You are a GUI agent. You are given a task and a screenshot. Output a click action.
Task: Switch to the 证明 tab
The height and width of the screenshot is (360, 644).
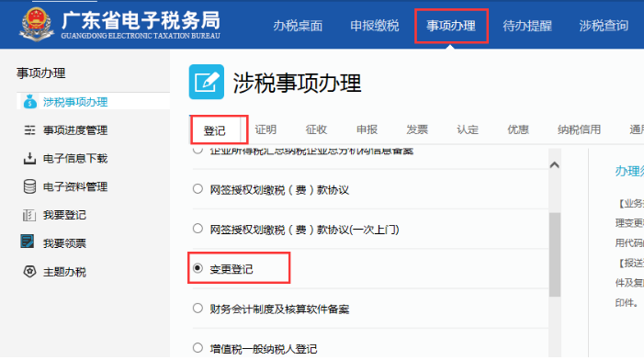point(266,129)
